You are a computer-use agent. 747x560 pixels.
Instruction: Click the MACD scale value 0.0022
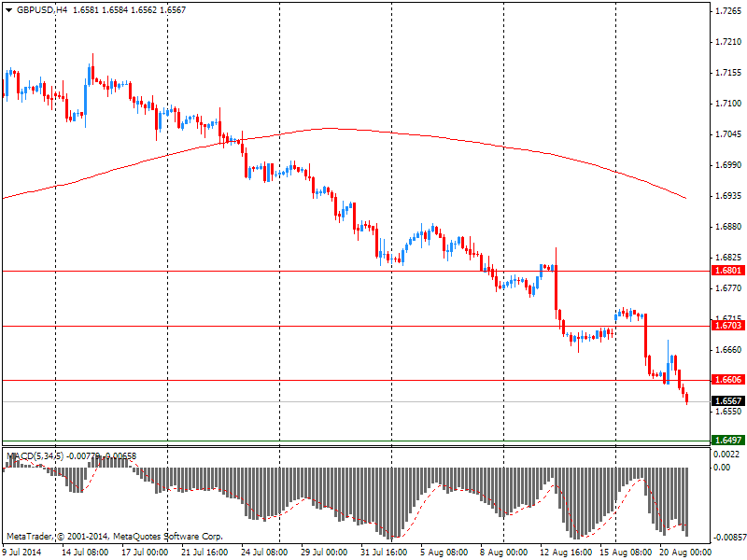[x=727, y=455]
